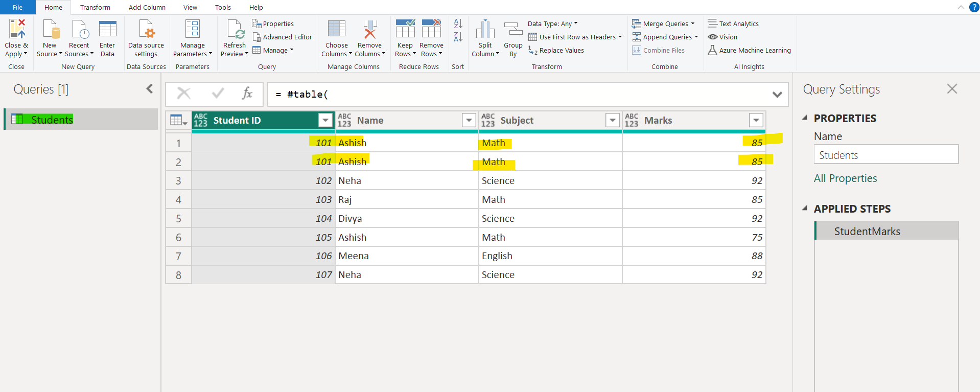This screenshot has width=980, height=392.
Task: Expand the formula bar chevron
Action: [777, 95]
